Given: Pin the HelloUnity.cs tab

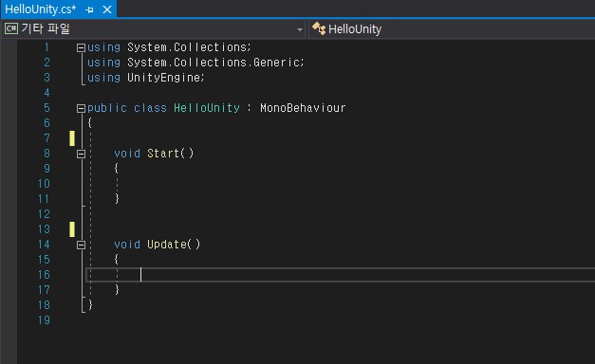Looking at the screenshot, I should click(90, 9).
